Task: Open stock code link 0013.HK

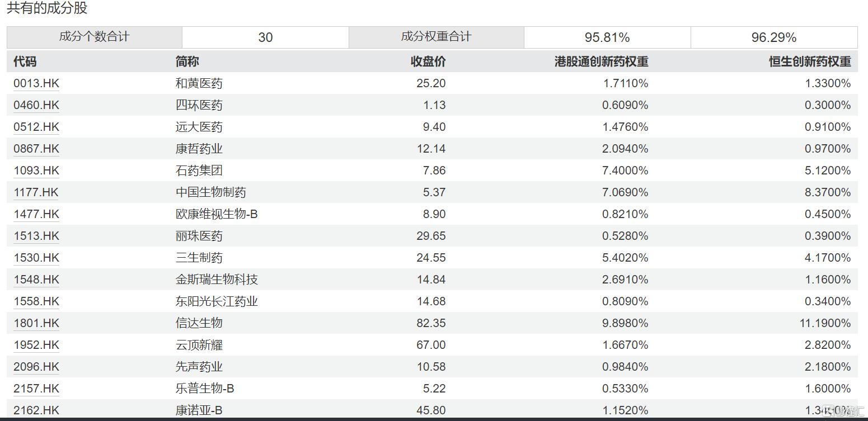Action: (36, 83)
